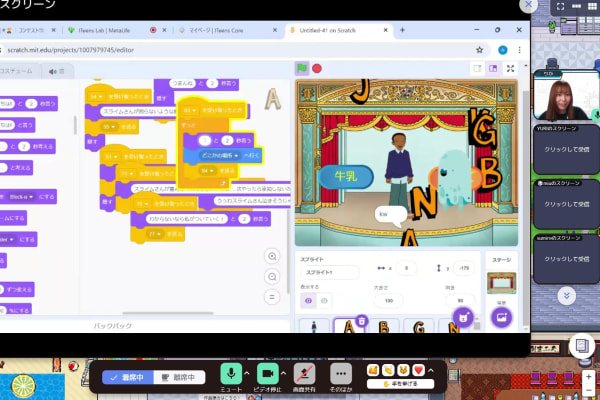Reset workspace zoom with equals icon

click(272, 297)
